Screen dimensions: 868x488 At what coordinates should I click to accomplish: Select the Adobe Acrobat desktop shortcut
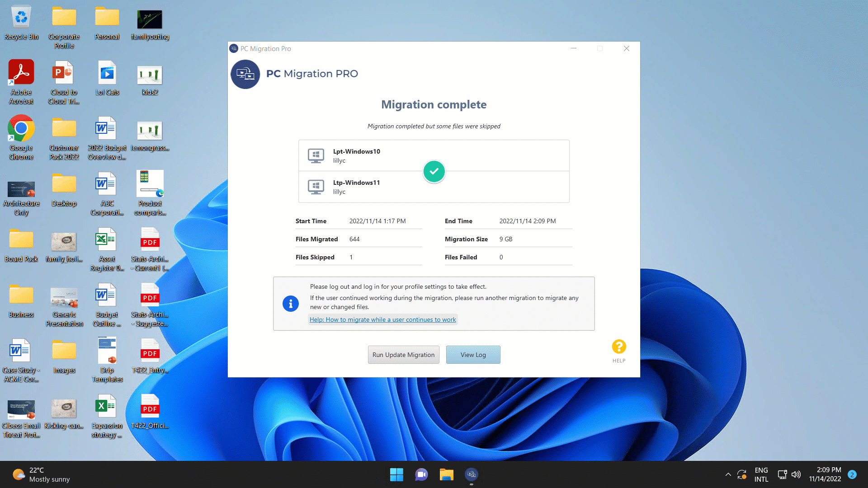point(21,82)
